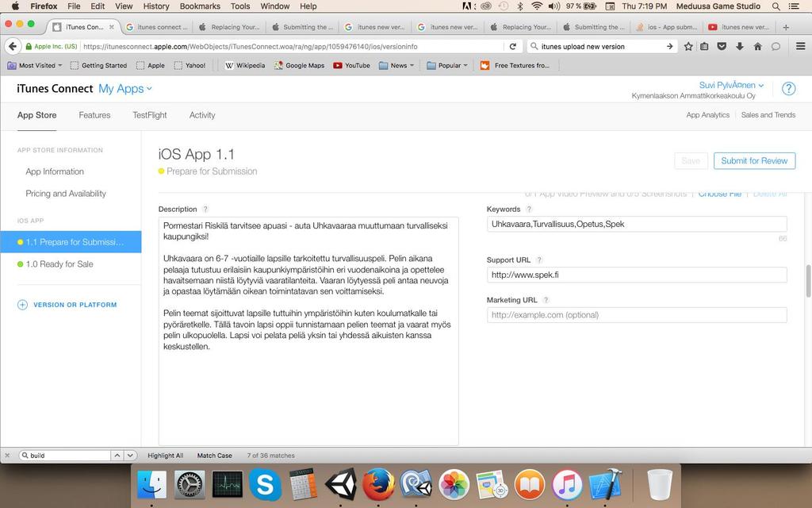Open iTunes Connect help question mark icon
This screenshot has height=508, width=812.
tap(788, 89)
